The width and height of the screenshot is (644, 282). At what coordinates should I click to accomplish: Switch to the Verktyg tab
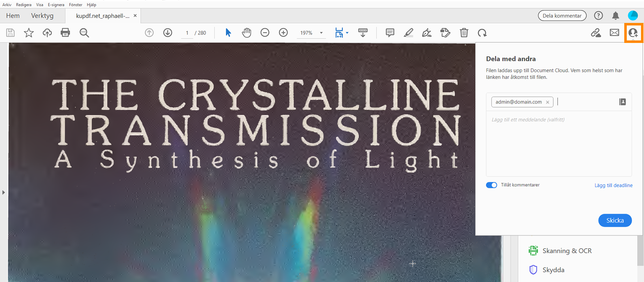(x=42, y=16)
